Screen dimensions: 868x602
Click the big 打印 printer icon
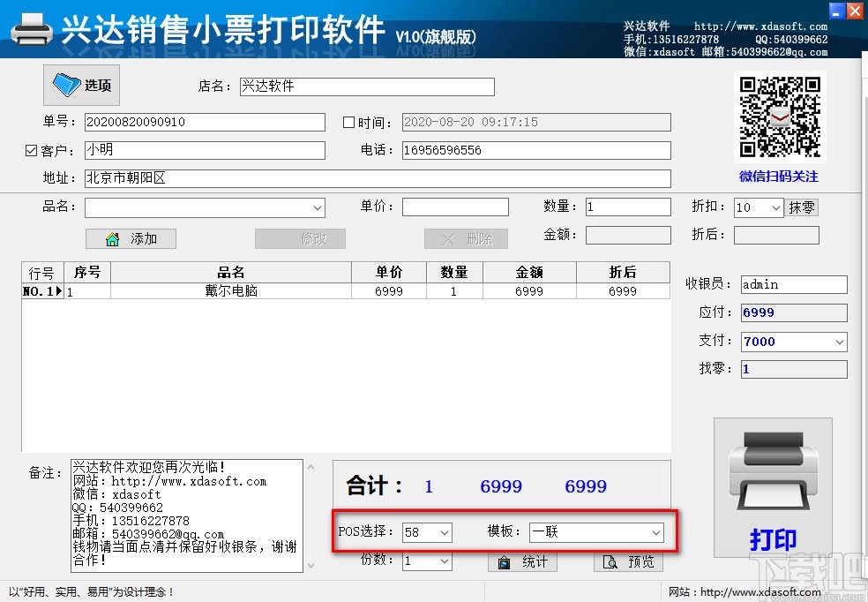(x=772, y=481)
